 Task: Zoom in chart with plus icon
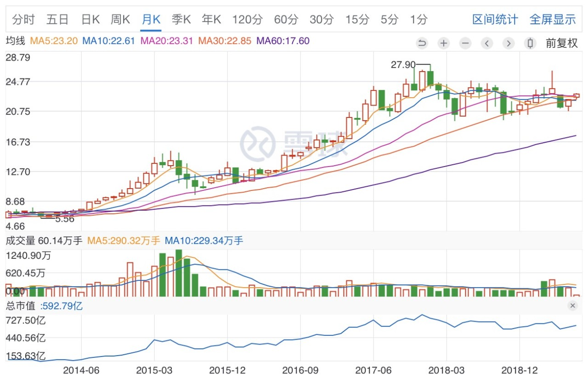(x=443, y=43)
